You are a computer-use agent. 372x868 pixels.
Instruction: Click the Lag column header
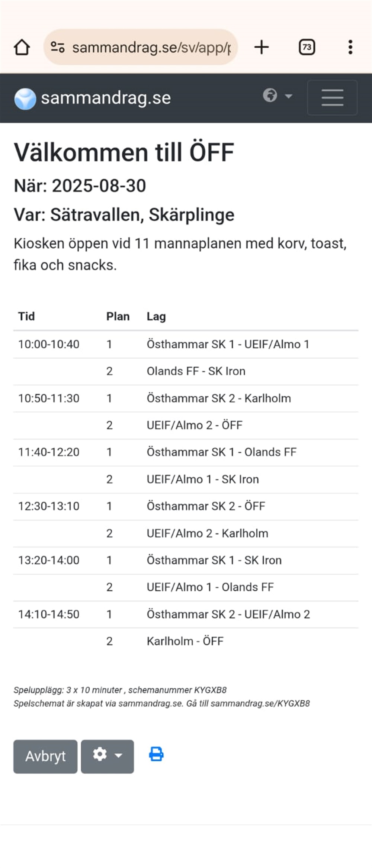tap(156, 316)
